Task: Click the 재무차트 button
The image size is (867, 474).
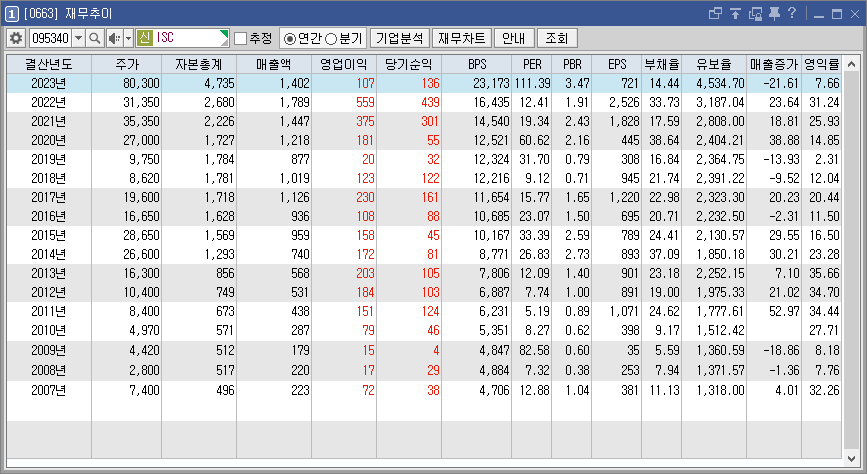Action: pyautogui.click(x=462, y=38)
